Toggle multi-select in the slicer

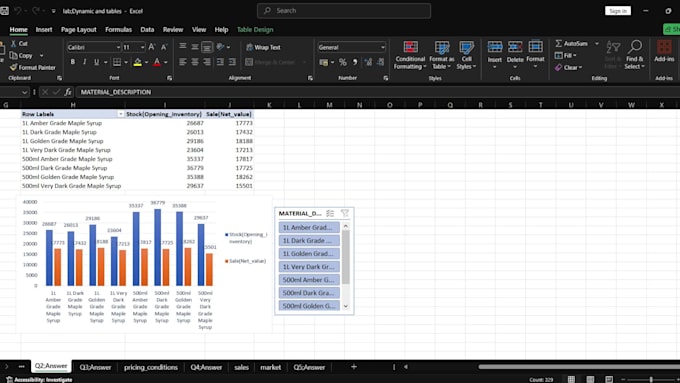[x=330, y=213]
